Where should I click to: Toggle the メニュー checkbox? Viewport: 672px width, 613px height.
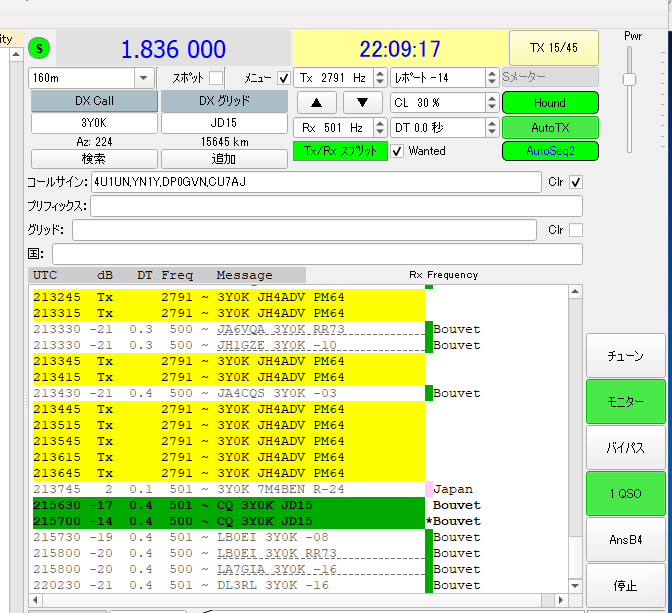(284, 78)
